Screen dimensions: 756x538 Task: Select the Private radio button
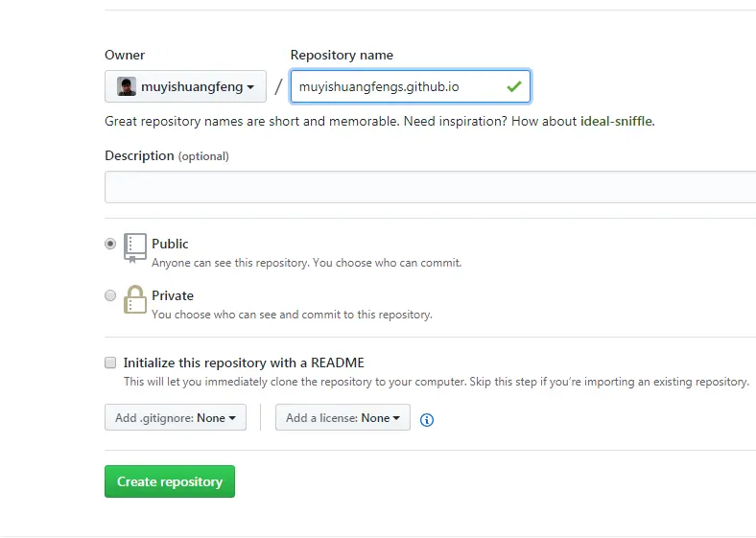pyautogui.click(x=110, y=295)
